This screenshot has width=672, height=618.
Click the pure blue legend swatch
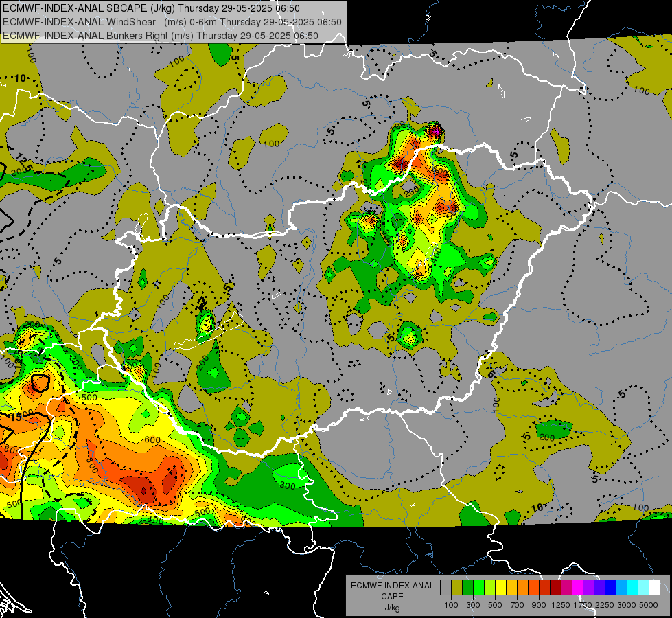coord(610,587)
